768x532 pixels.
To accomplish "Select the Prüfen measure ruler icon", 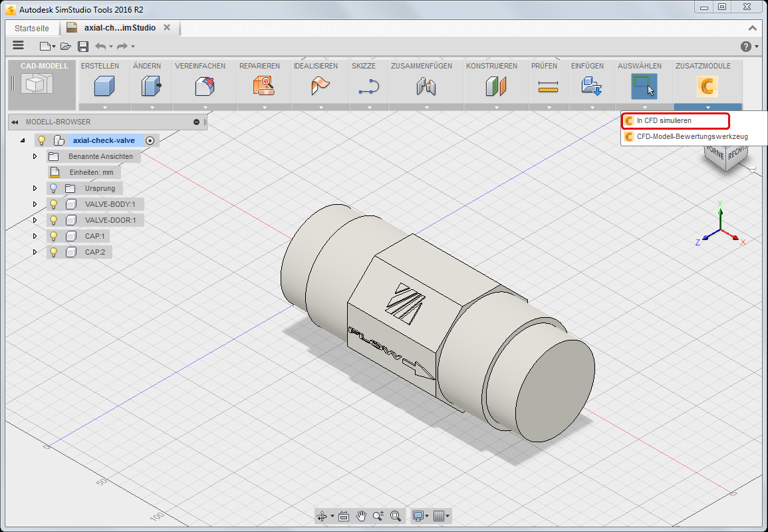I will coord(548,86).
